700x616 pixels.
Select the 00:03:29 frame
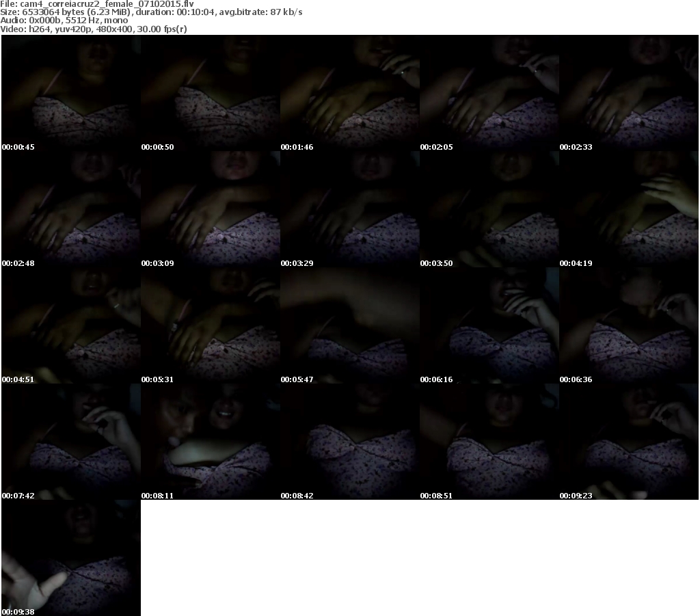tap(350, 209)
